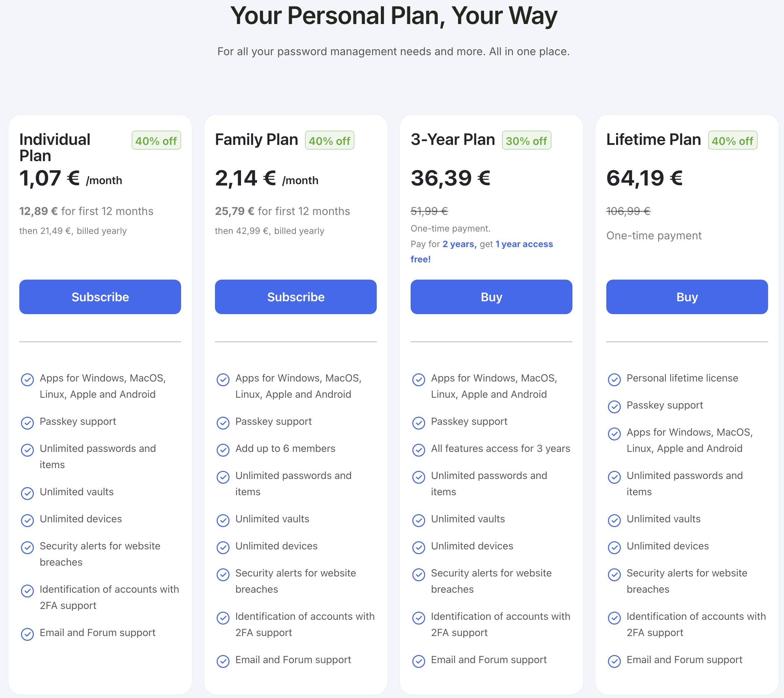Click the Lifetime Plan 40% off badge

[732, 141]
